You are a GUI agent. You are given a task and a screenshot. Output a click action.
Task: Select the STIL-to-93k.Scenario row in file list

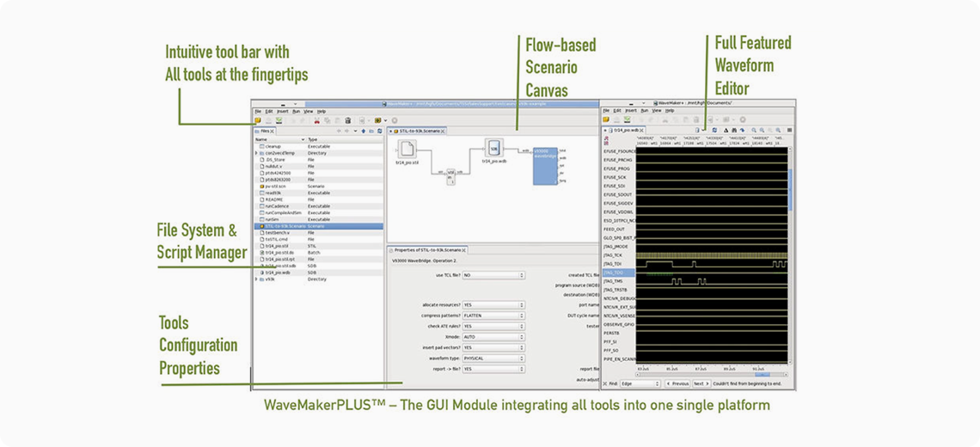click(x=317, y=226)
